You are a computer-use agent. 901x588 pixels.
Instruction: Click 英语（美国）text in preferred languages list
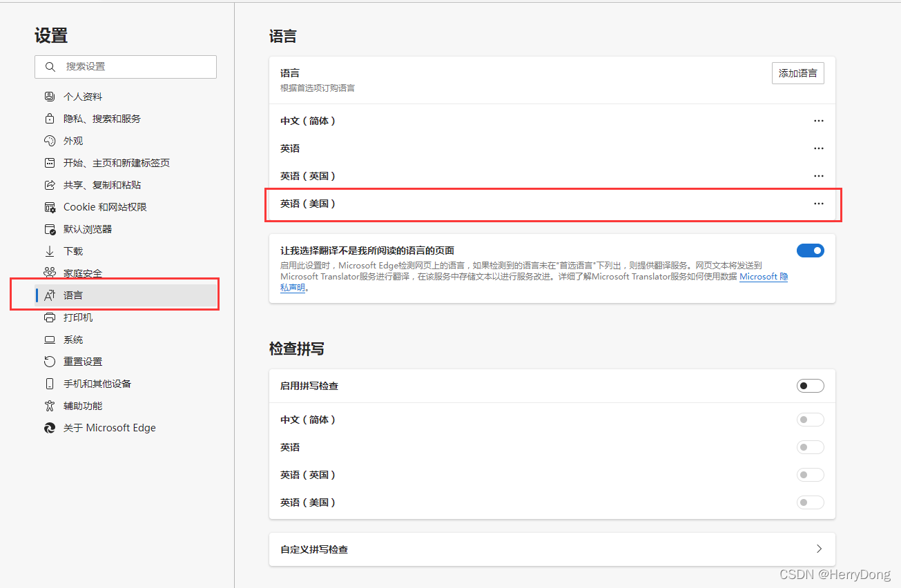click(x=308, y=204)
